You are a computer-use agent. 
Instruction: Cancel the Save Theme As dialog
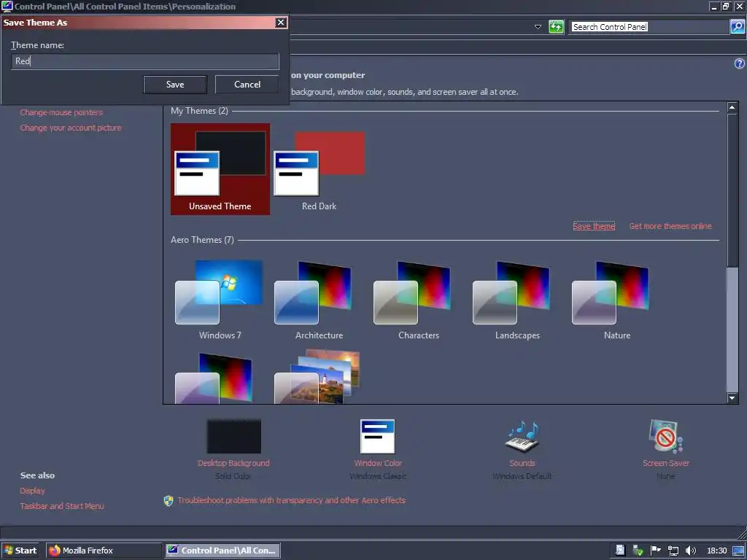247,85
